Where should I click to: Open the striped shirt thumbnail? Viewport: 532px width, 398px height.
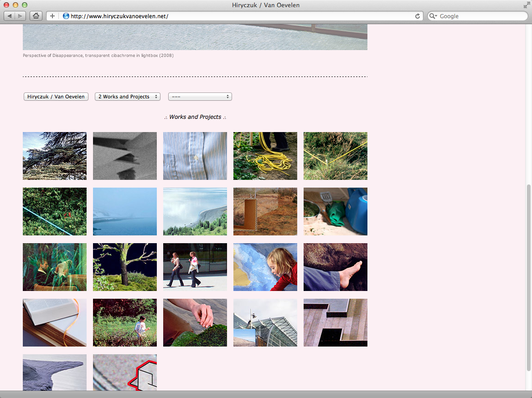195,156
